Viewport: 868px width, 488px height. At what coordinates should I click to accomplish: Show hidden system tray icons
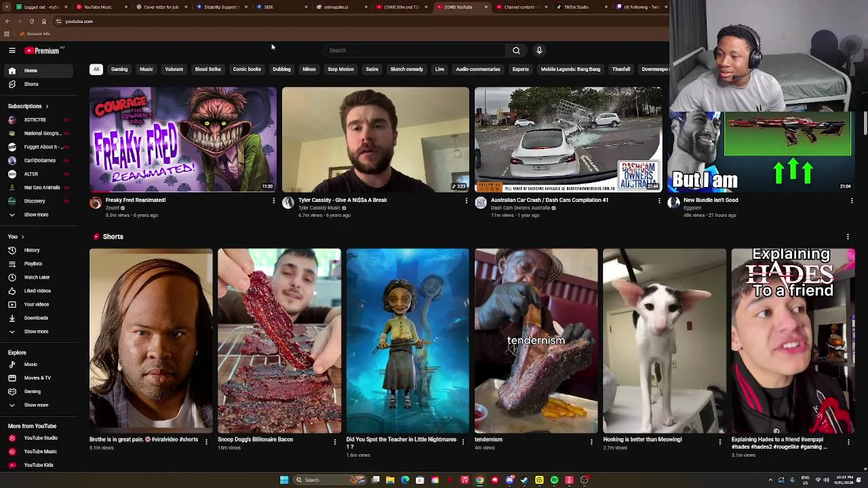[x=770, y=480]
